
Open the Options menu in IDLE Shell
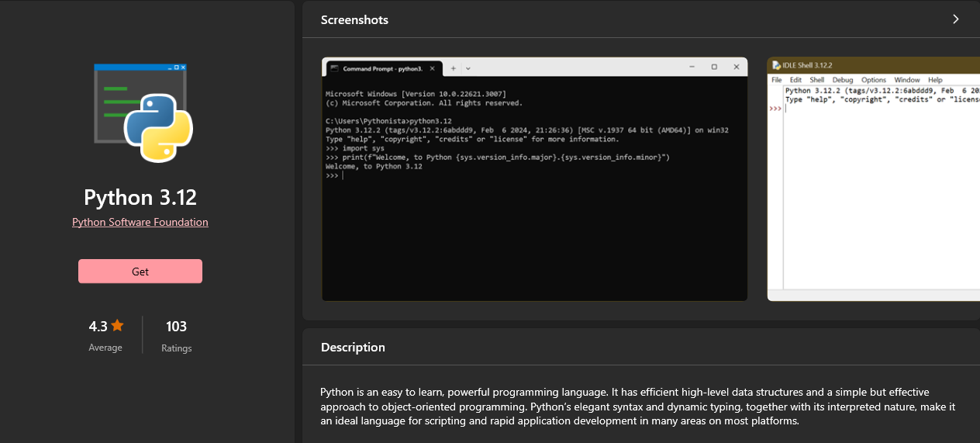[873, 80]
